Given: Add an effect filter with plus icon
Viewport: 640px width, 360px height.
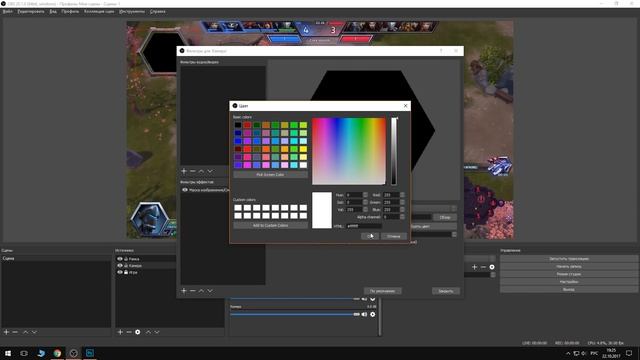Looking at the screenshot, I should coord(184,291).
